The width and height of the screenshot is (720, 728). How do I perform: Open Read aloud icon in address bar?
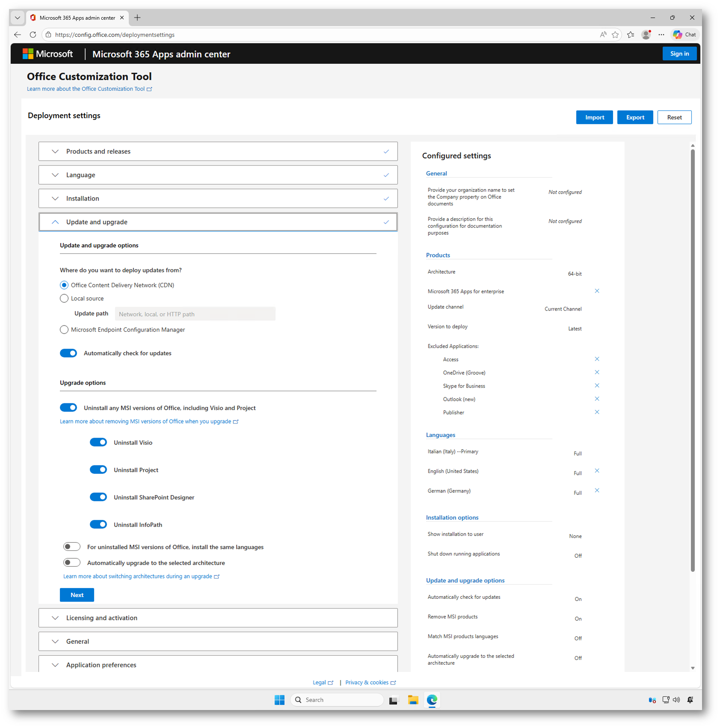pyautogui.click(x=603, y=35)
